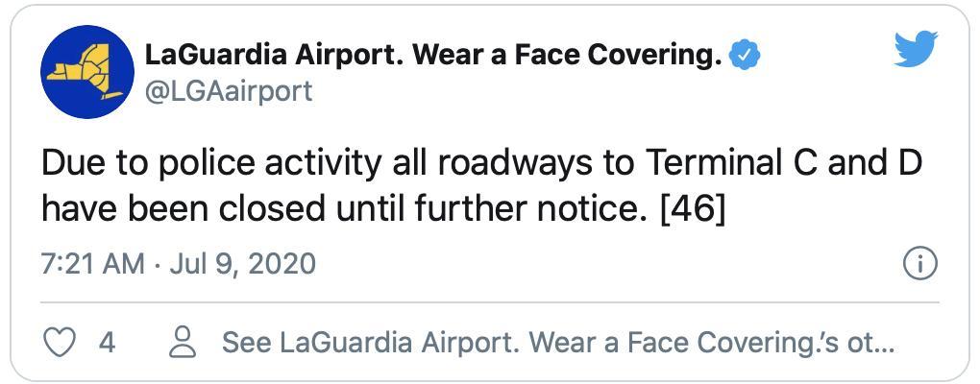Image resolution: width=980 pixels, height=384 pixels.
Task: Click the 'closed until further notice' text
Action: tap(430, 208)
